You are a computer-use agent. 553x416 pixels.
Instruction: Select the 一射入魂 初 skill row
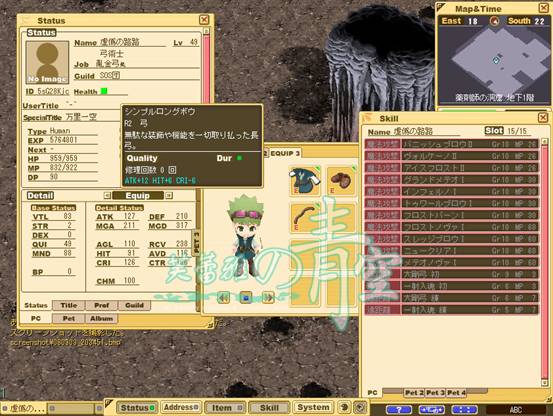(x=452, y=286)
